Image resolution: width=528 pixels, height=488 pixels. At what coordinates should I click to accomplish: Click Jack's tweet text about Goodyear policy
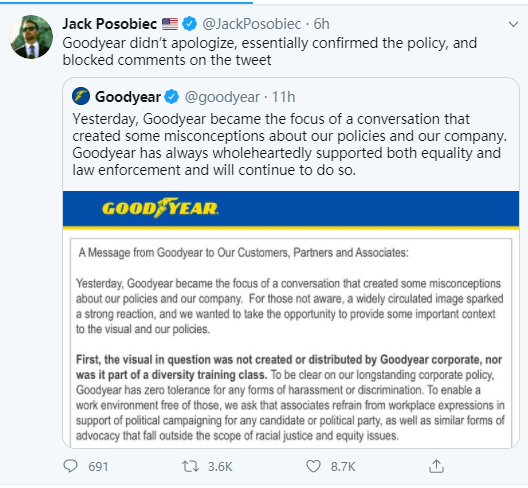click(269, 52)
